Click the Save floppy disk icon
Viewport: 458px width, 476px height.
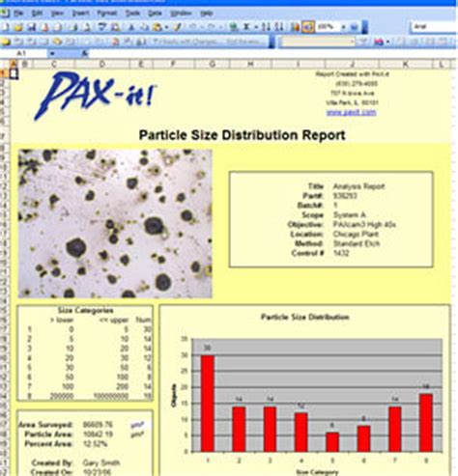(x=32, y=27)
